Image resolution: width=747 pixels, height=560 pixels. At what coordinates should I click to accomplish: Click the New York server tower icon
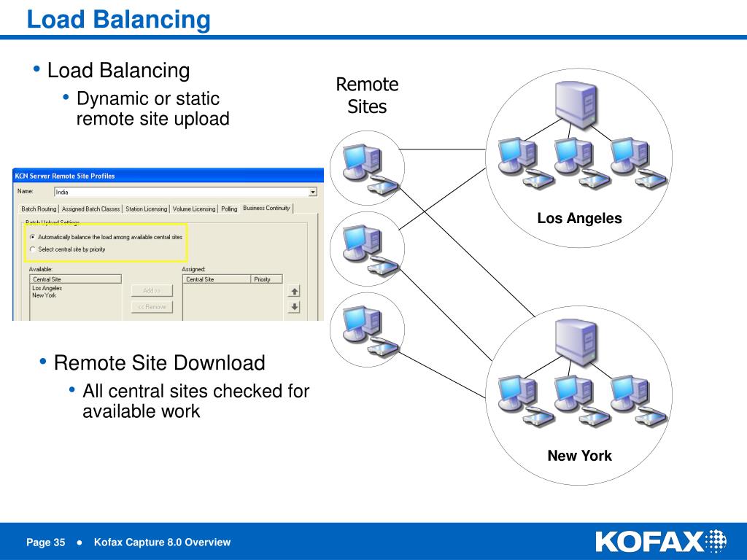click(x=576, y=343)
